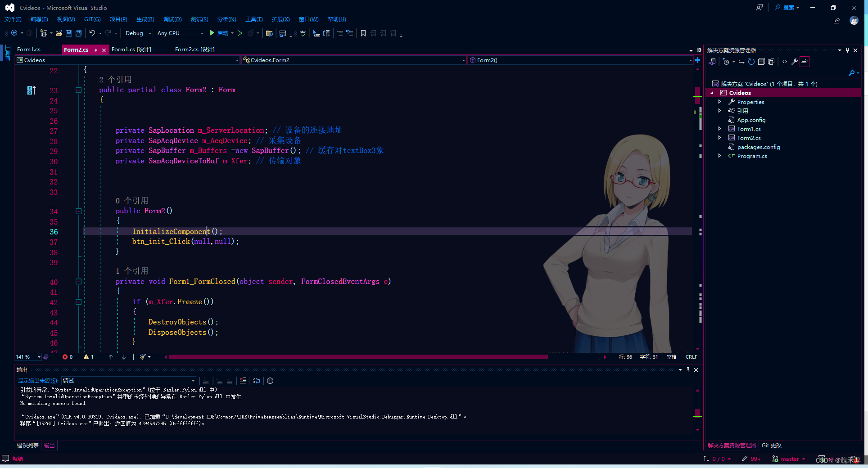Open the GIT menu
Image resolution: width=868 pixels, height=468 pixels.
[92, 19]
